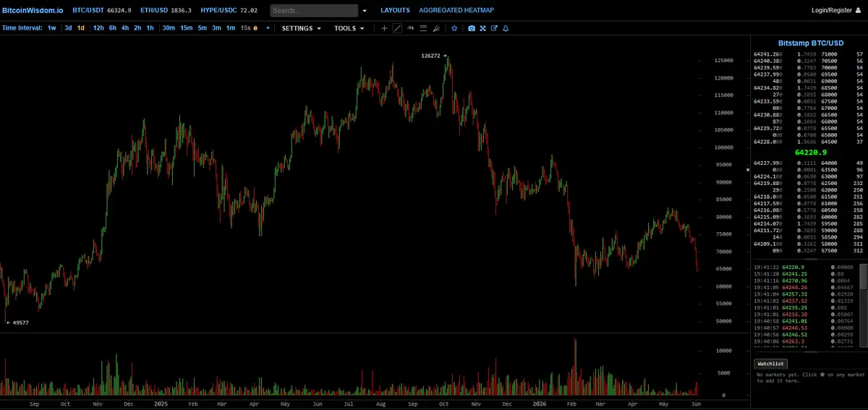Click the 126272 high price label
This screenshot has height=410, width=868.
point(431,56)
